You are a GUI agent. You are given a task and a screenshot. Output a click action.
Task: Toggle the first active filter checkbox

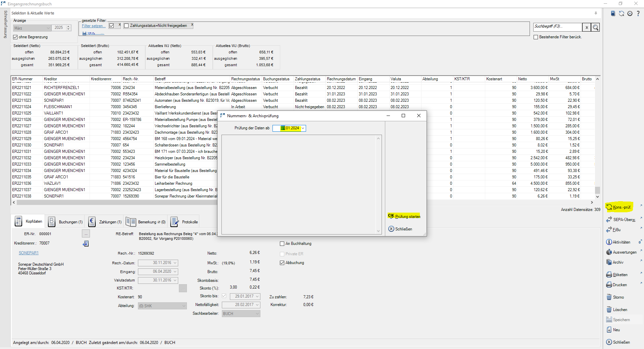pyautogui.click(x=111, y=26)
